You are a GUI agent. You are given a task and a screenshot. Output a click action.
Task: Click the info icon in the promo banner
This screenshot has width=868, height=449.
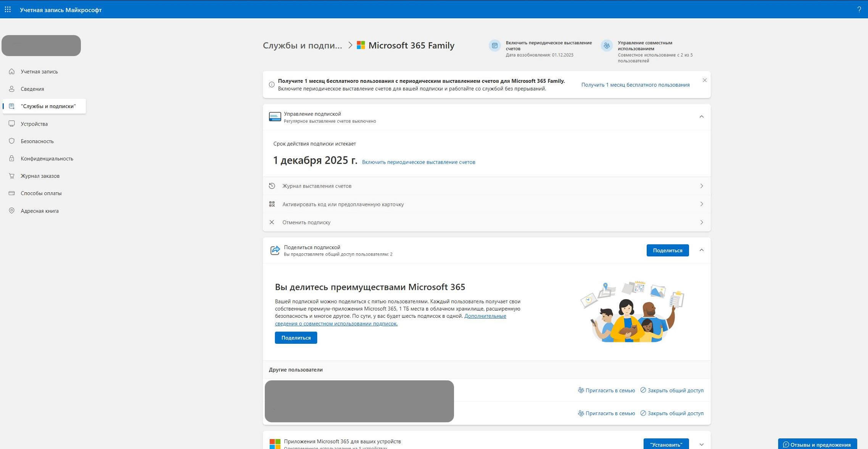point(272,85)
